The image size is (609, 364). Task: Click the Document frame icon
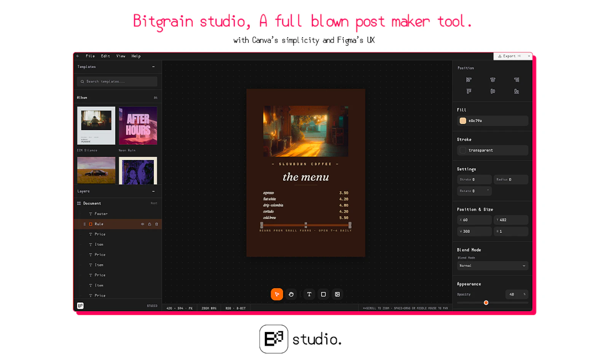tap(79, 203)
